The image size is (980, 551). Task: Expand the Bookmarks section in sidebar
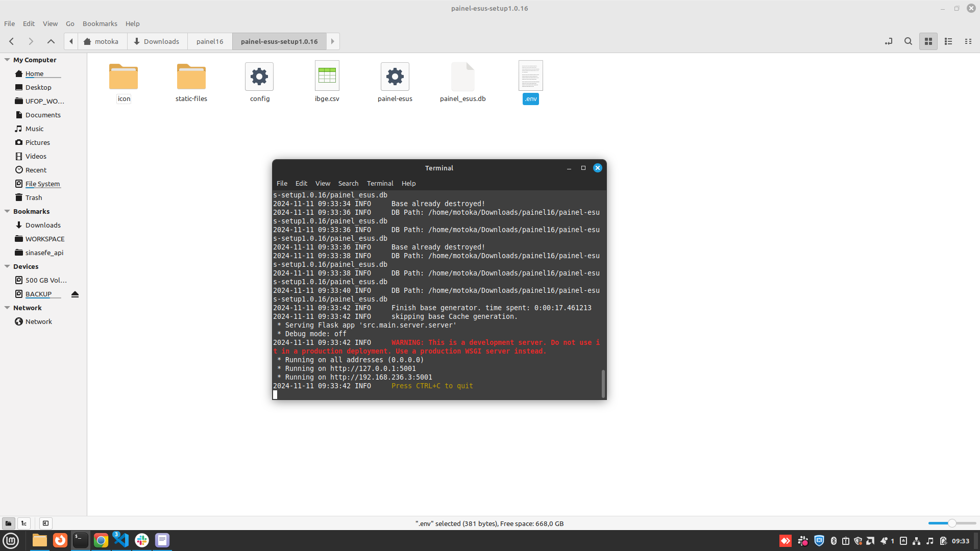point(7,211)
